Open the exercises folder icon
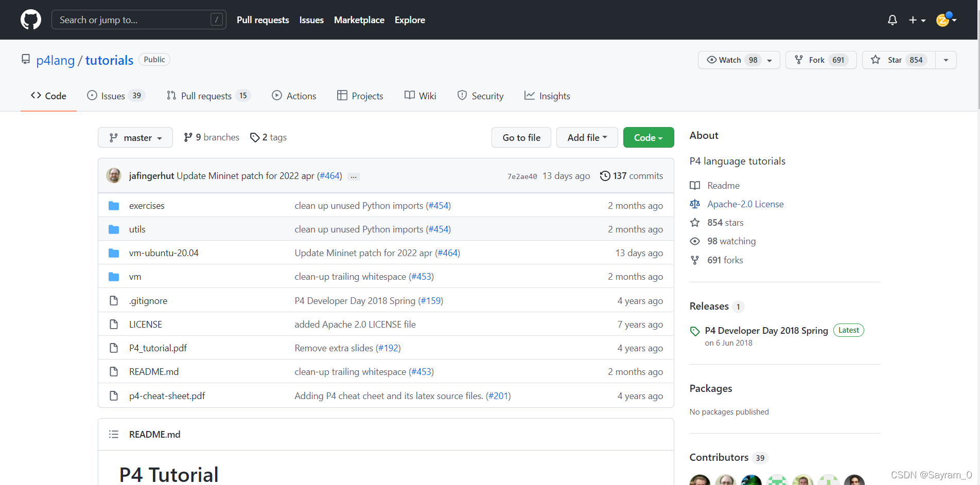Image resolution: width=980 pixels, height=485 pixels. [x=114, y=206]
